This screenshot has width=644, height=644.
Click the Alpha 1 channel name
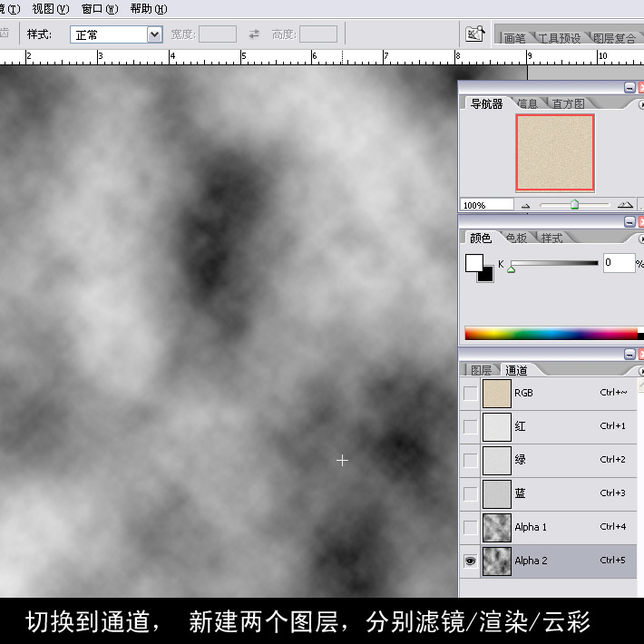pos(531,527)
